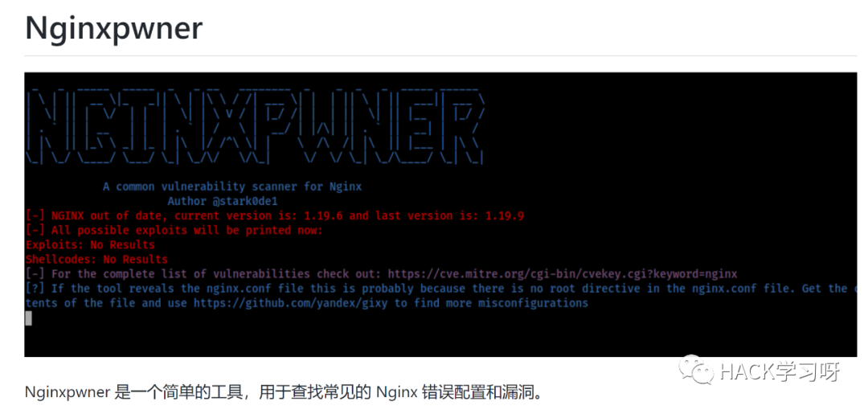The image size is (868, 410).
Task: Click the blinking terminal cursor block
Action: [x=28, y=318]
